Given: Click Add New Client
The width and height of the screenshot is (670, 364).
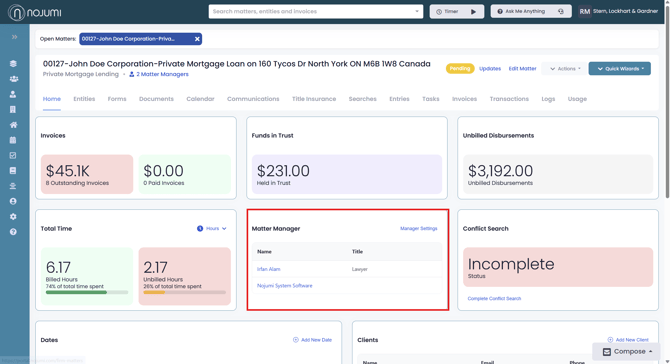Looking at the screenshot, I should [628, 340].
